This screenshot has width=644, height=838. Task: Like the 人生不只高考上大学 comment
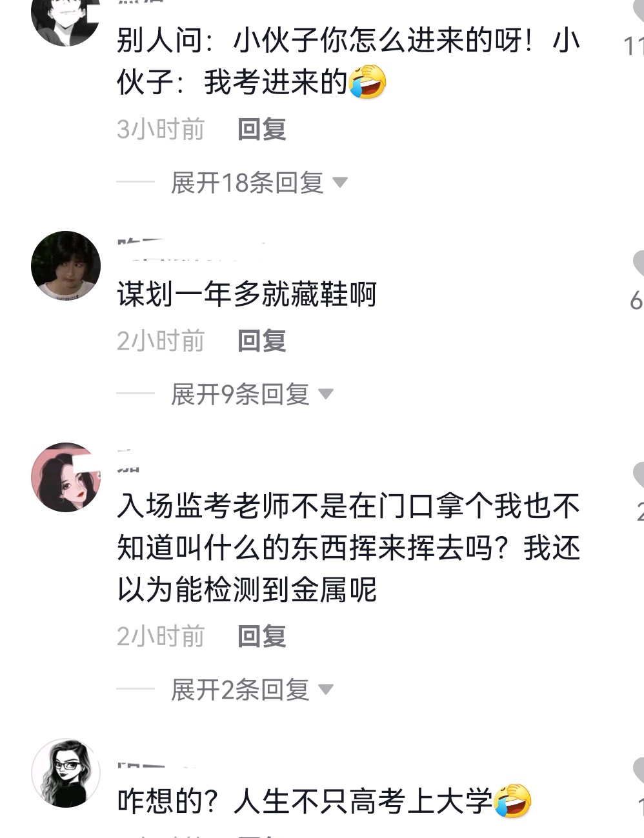(x=639, y=770)
